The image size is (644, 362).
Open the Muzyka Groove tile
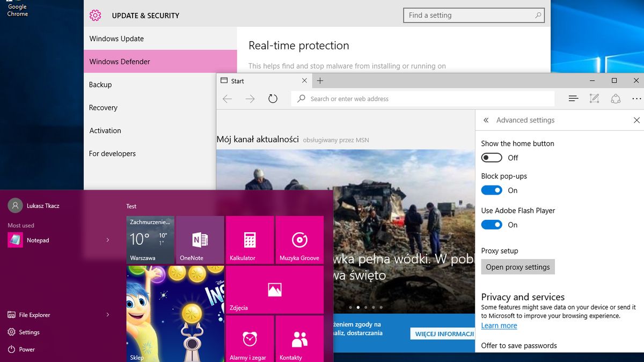tap(299, 240)
